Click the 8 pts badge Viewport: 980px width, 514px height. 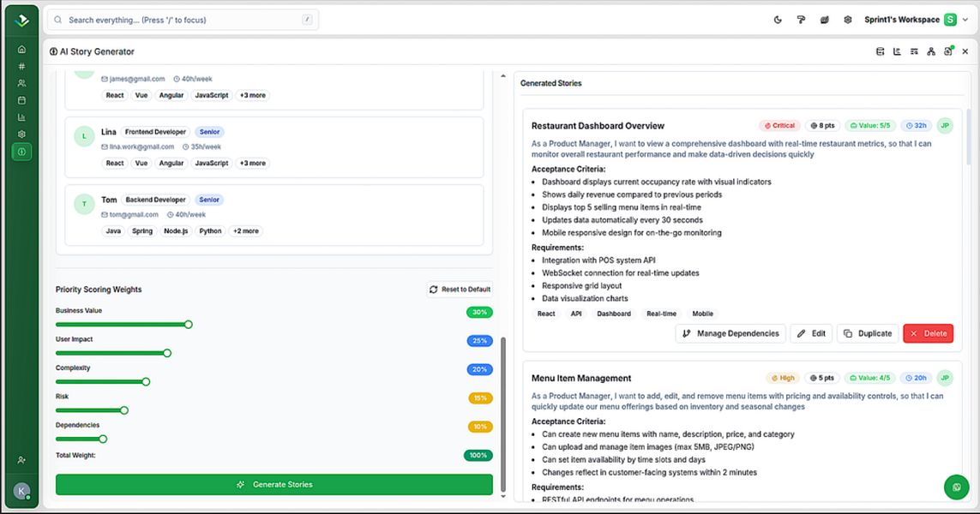coord(822,126)
